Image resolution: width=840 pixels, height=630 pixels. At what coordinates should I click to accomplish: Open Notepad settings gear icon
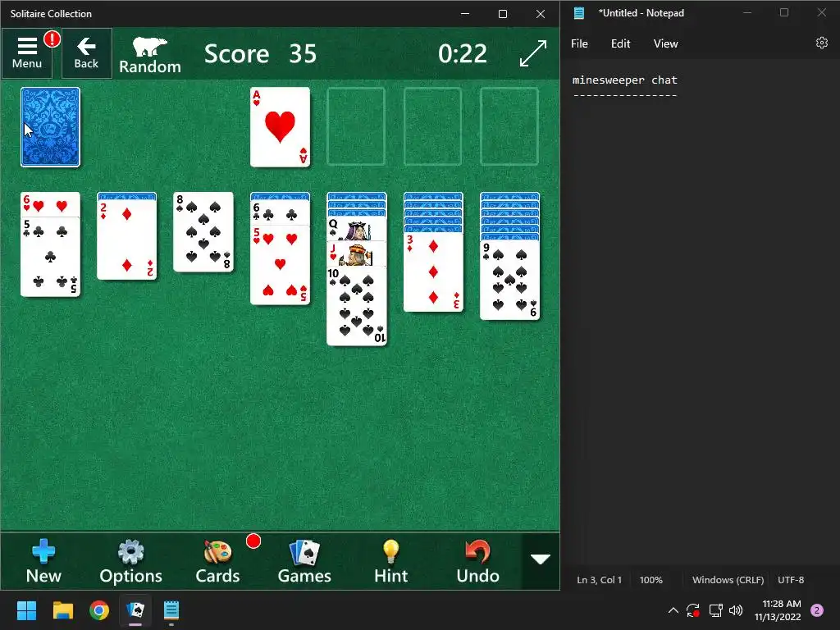click(x=822, y=43)
